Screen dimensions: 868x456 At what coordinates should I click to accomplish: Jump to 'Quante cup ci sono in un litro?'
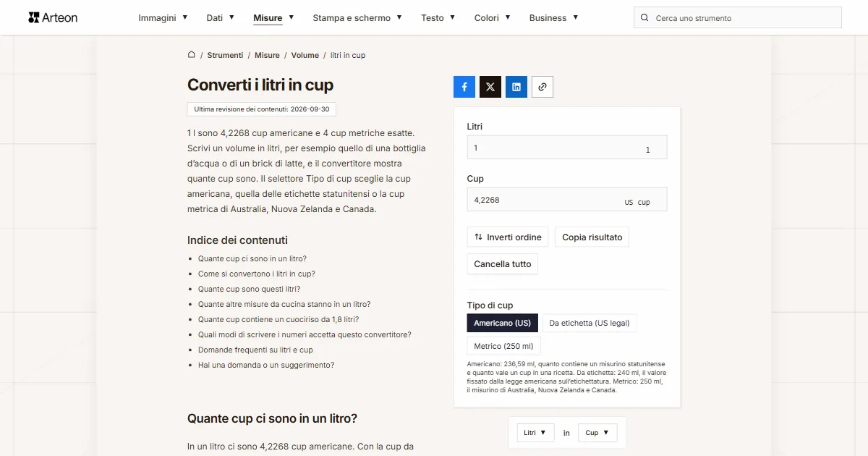(252, 258)
